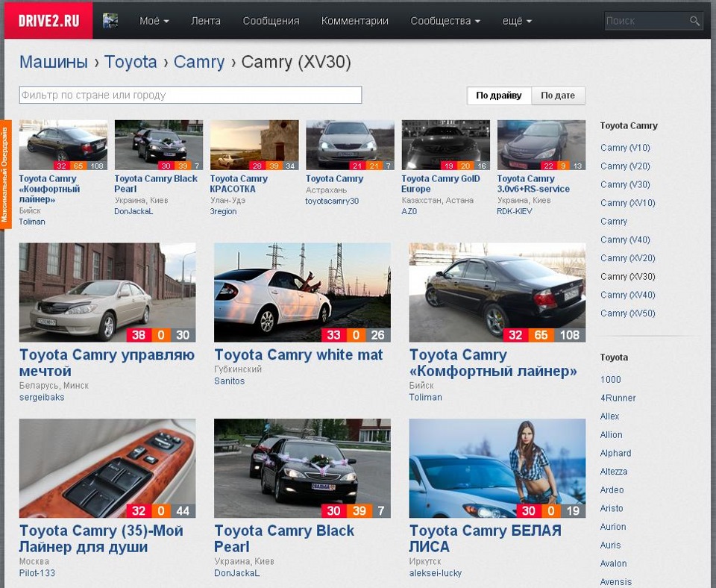
Task: Open the user avatar in the top bar
Action: [110, 21]
